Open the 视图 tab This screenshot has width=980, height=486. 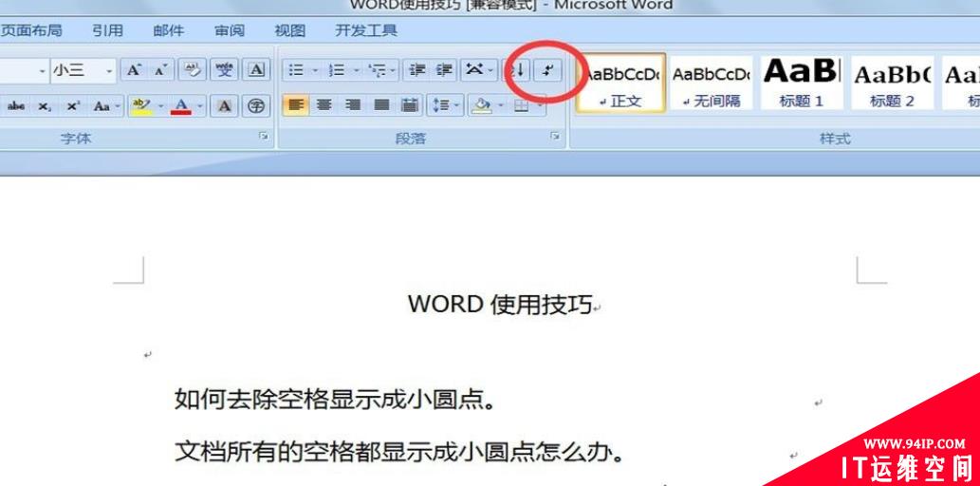coord(290,30)
